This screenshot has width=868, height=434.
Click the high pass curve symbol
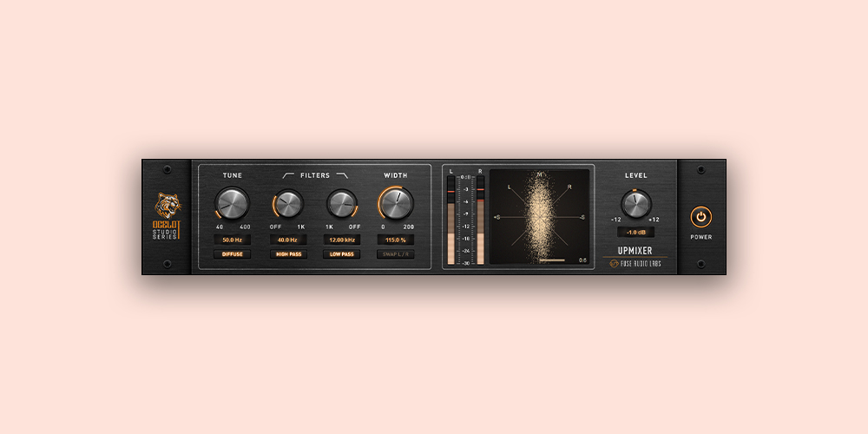[x=288, y=175]
